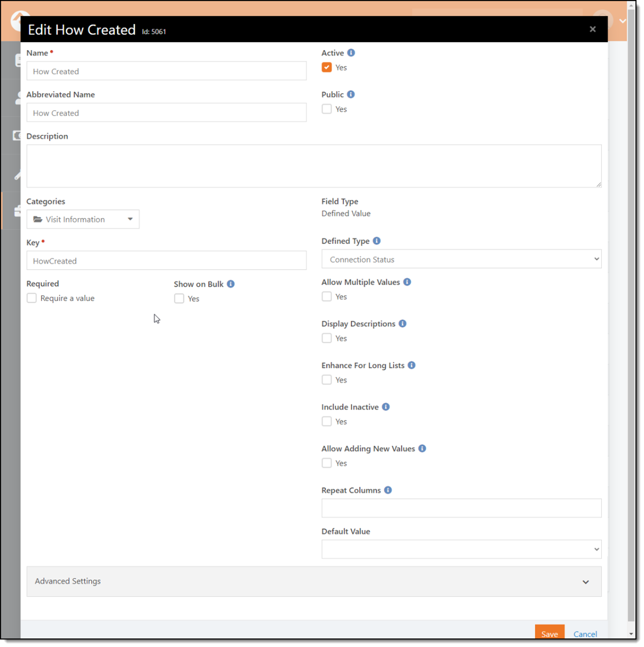Show Repeat Columns info icon
Screen dimensions: 644x647
point(388,490)
